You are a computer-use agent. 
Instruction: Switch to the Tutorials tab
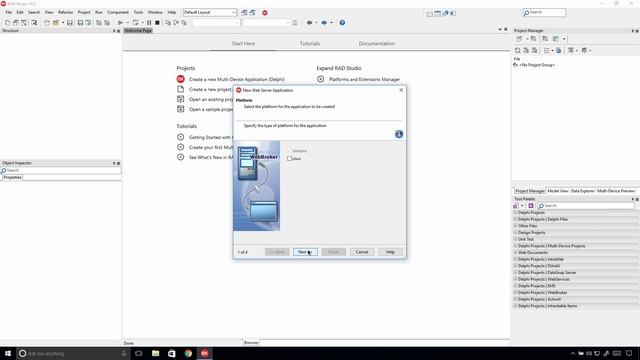click(310, 44)
